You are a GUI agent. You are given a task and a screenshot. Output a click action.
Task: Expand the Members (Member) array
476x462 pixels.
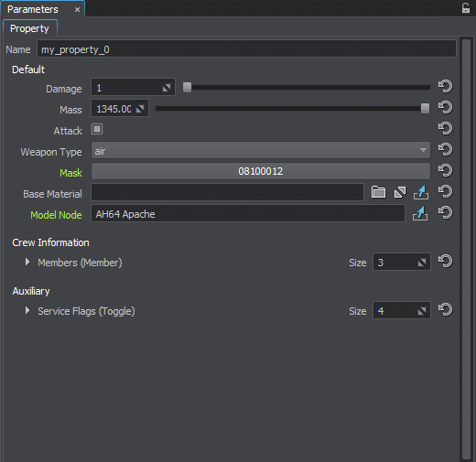pyautogui.click(x=27, y=262)
